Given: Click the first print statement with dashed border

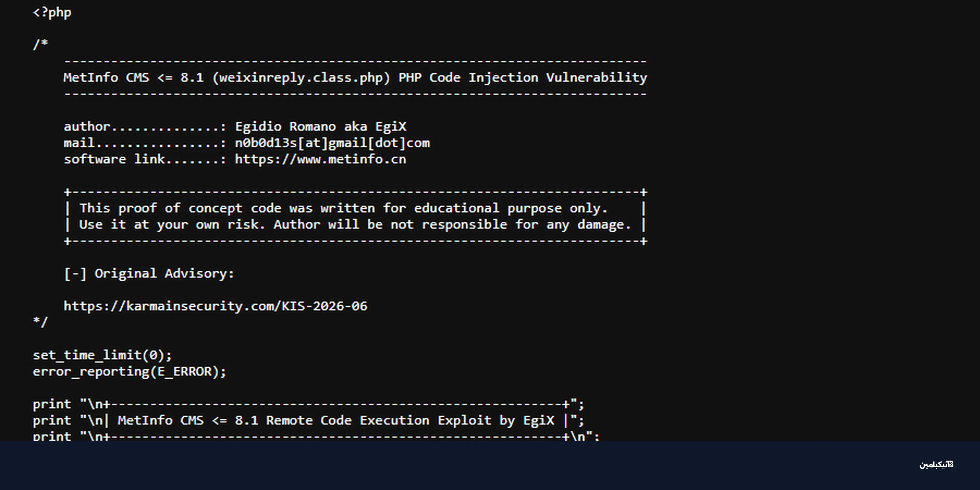Looking at the screenshot, I should click(x=308, y=404).
